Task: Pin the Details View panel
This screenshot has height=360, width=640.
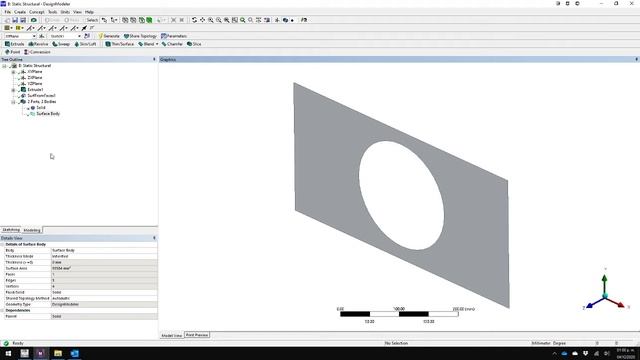Action: click(154, 238)
